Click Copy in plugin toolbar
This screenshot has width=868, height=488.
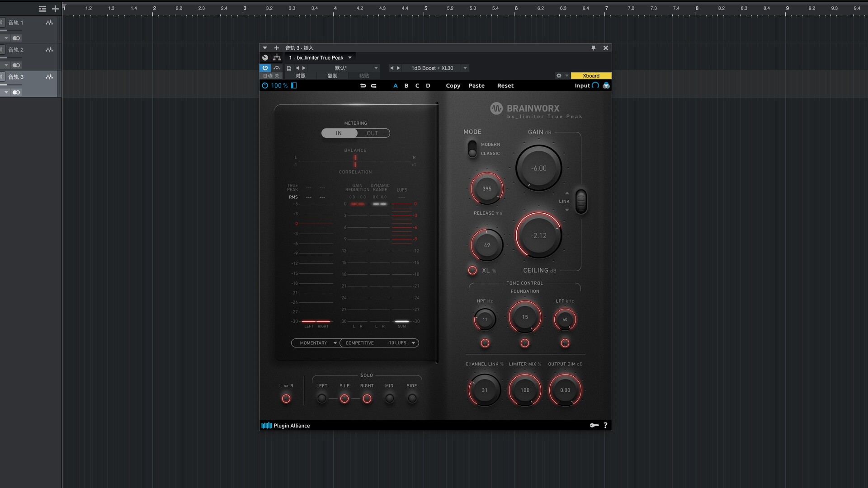point(453,85)
